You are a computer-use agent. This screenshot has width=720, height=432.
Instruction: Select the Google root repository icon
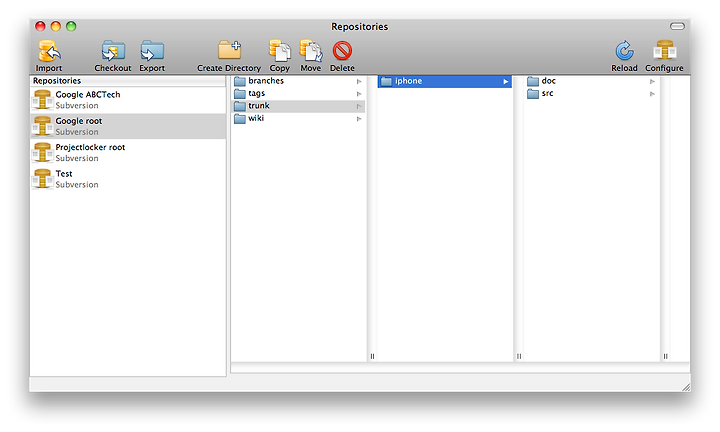coord(42,126)
